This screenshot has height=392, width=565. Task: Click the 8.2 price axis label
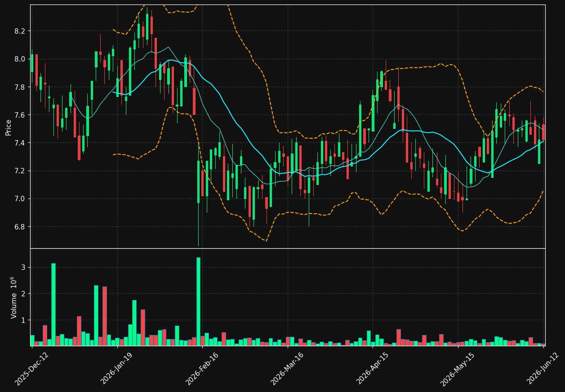coord(20,31)
